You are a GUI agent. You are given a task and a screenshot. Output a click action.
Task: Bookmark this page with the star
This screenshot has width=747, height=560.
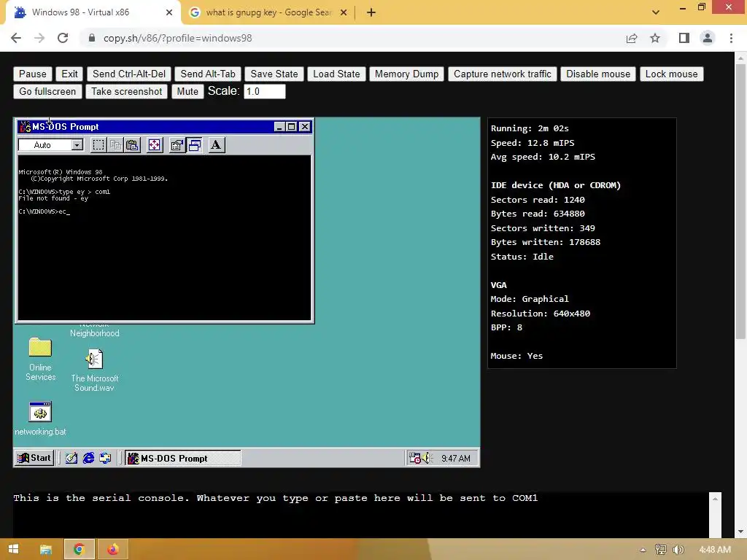(655, 38)
